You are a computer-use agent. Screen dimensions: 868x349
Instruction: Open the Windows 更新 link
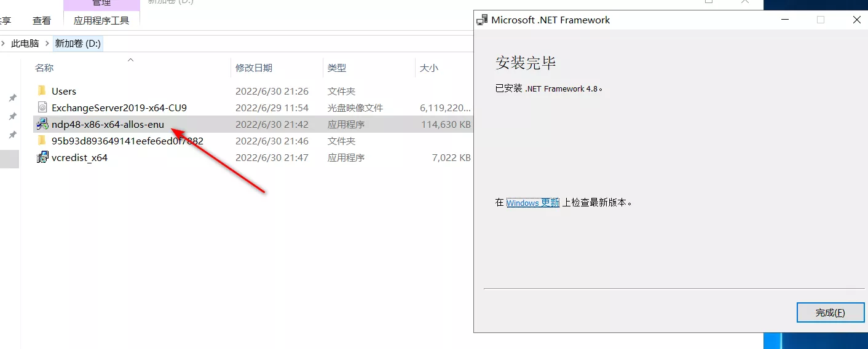pyautogui.click(x=532, y=203)
